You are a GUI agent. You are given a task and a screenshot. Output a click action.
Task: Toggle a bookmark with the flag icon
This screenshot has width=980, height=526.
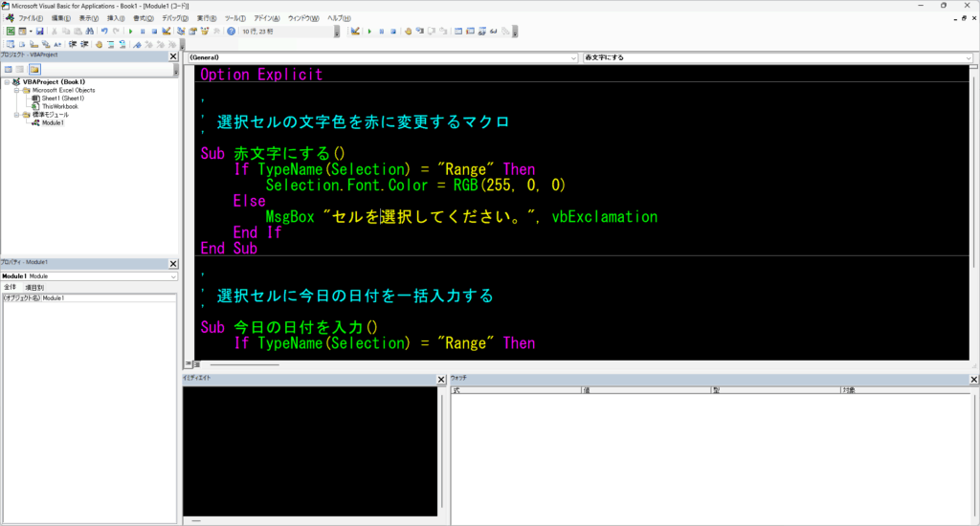tap(137, 44)
